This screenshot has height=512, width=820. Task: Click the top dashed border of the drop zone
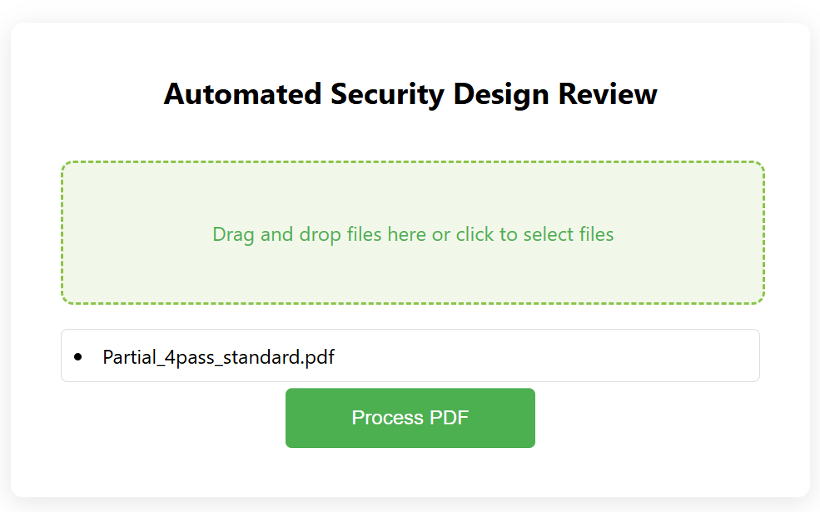tap(412, 162)
